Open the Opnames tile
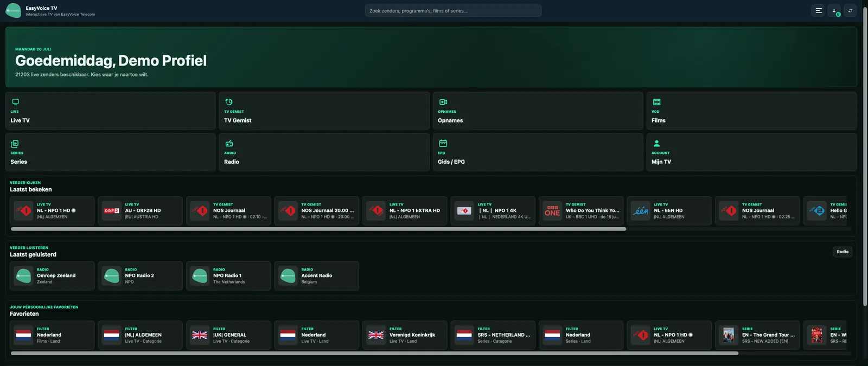The image size is (868, 366). 538,111
